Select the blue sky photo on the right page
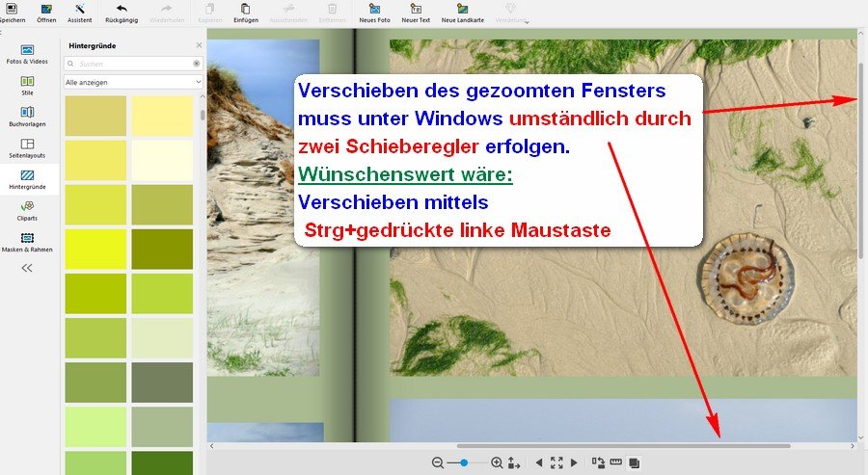Viewport: 868px width, 475px height. click(623, 420)
